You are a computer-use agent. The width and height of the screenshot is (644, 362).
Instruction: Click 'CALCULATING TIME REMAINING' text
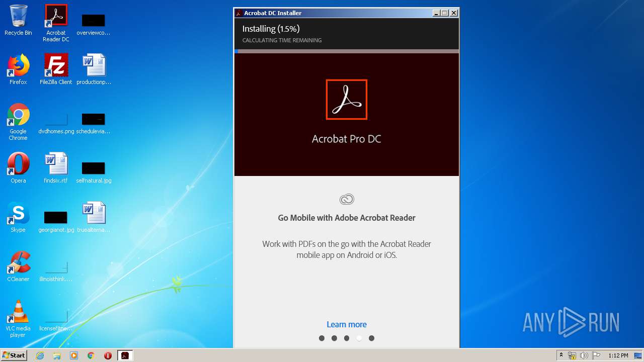click(x=282, y=40)
